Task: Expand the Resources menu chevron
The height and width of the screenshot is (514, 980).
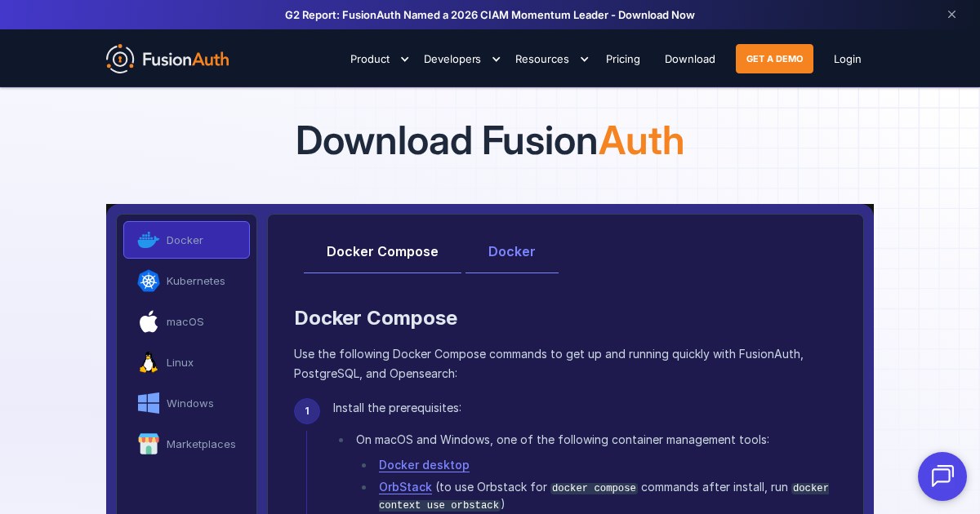Action: [x=584, y=60]
